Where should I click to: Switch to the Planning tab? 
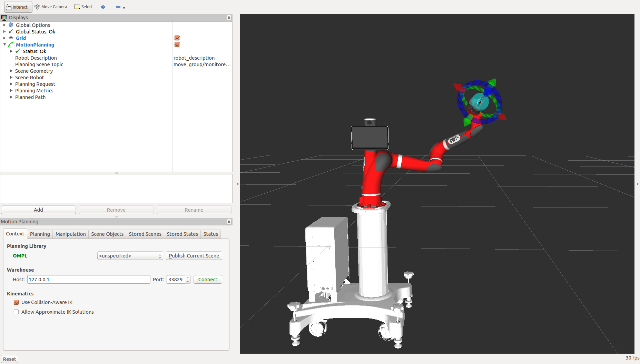pos(40,234)
